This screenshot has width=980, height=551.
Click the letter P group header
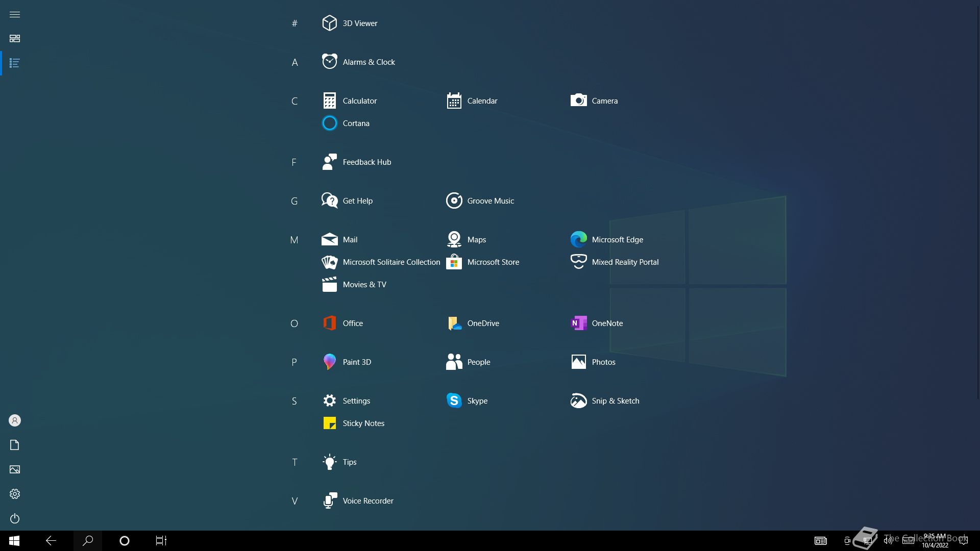coord(294,362)
